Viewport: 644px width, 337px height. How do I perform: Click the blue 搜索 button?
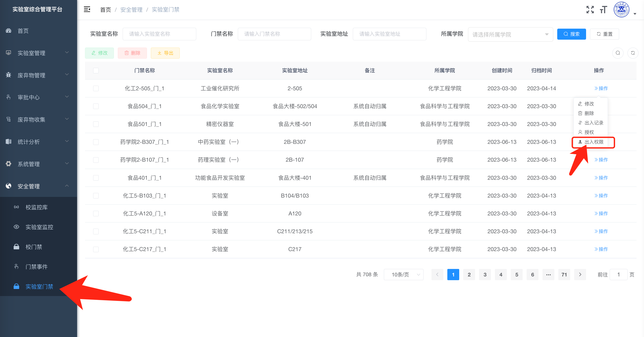pos(571,34)
